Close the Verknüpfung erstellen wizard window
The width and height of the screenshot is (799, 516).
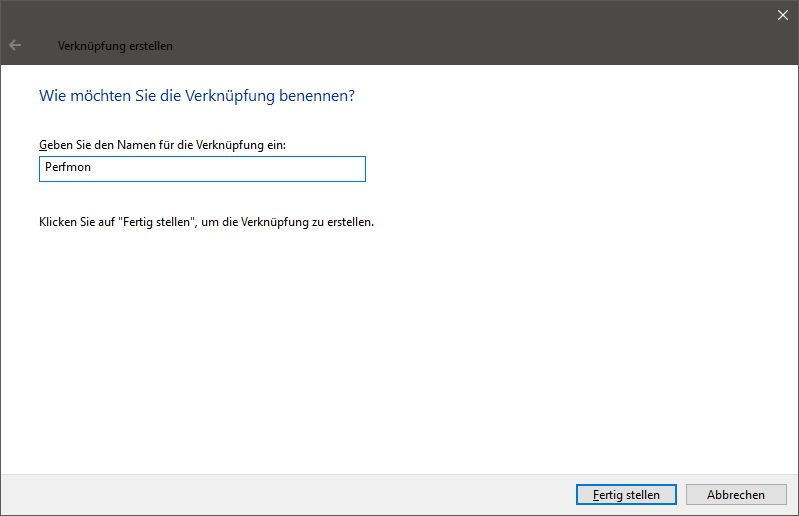[x=783, y=15]
